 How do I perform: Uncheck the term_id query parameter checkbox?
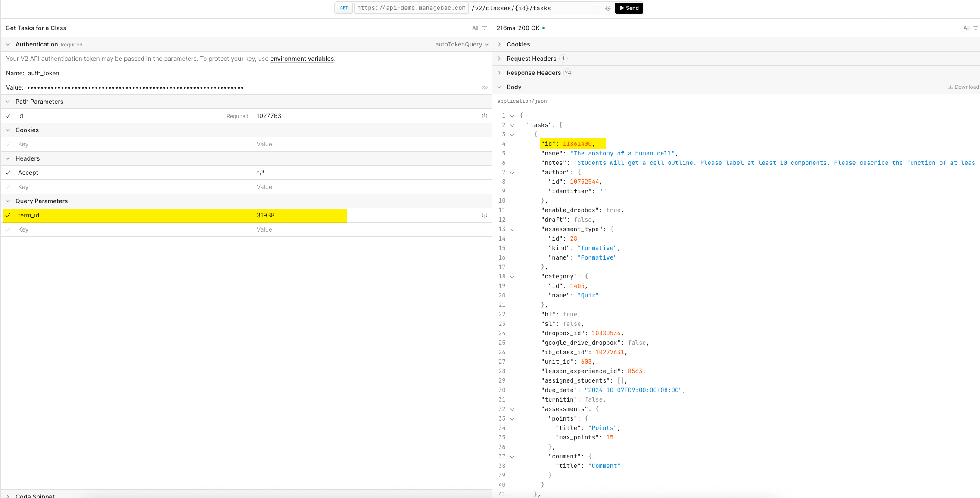(8, 215)
